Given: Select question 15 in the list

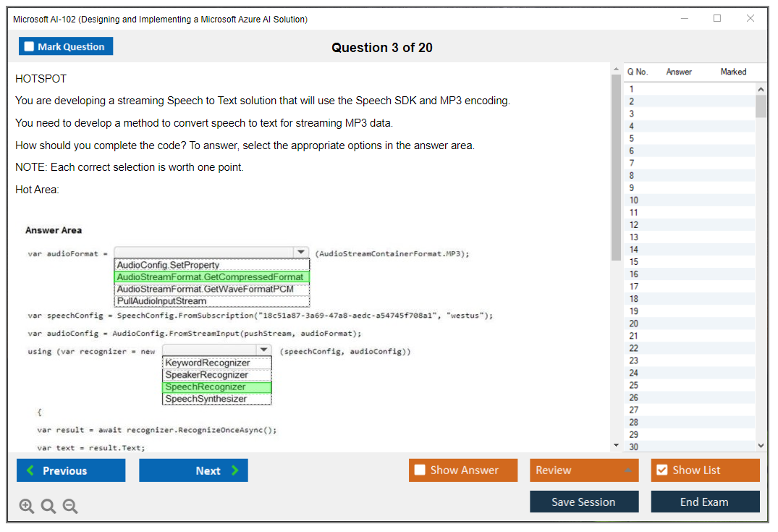Looking at the screenshot, I should point(634,262).
